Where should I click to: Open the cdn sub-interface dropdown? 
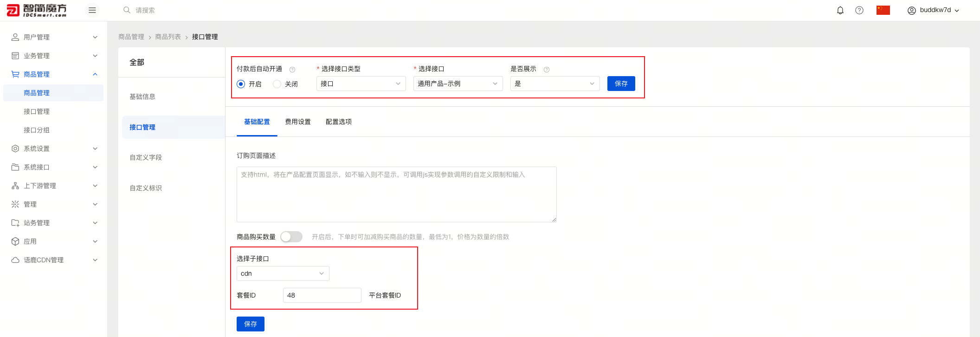point(283,273)
